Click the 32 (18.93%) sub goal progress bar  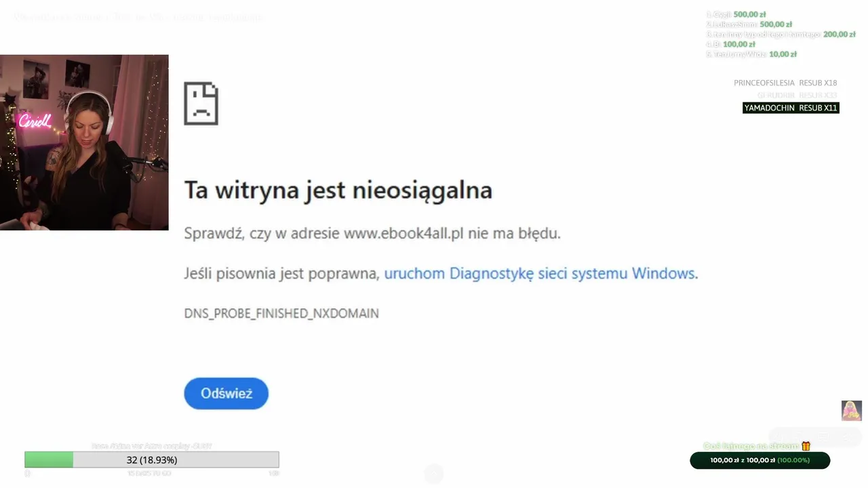tap(152, 460)
